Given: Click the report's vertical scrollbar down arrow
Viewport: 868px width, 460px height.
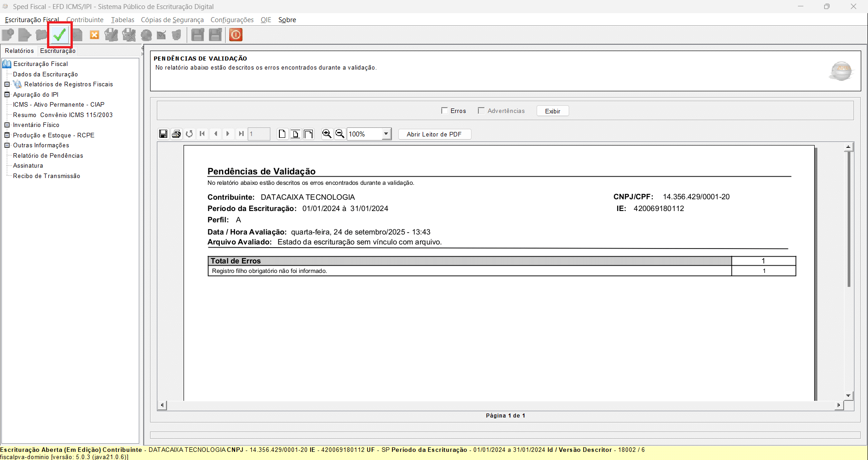Looking at the screenshot, I should [848, 395].
